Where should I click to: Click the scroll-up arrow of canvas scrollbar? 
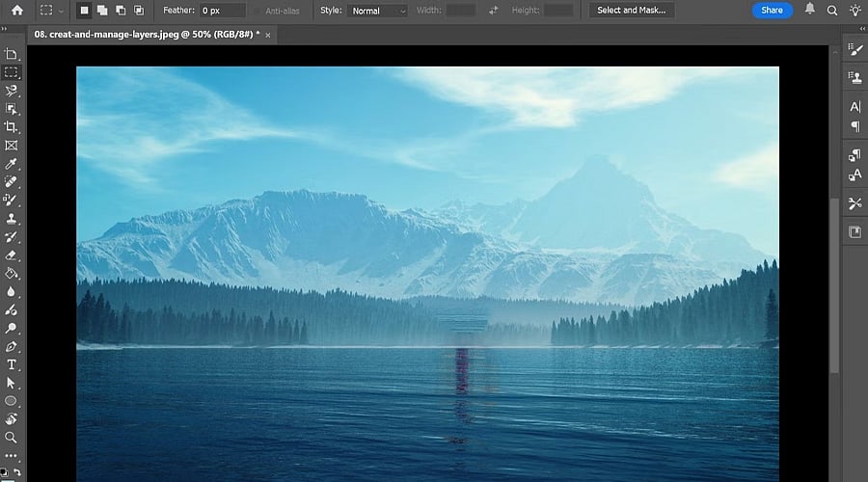point(834,53)
